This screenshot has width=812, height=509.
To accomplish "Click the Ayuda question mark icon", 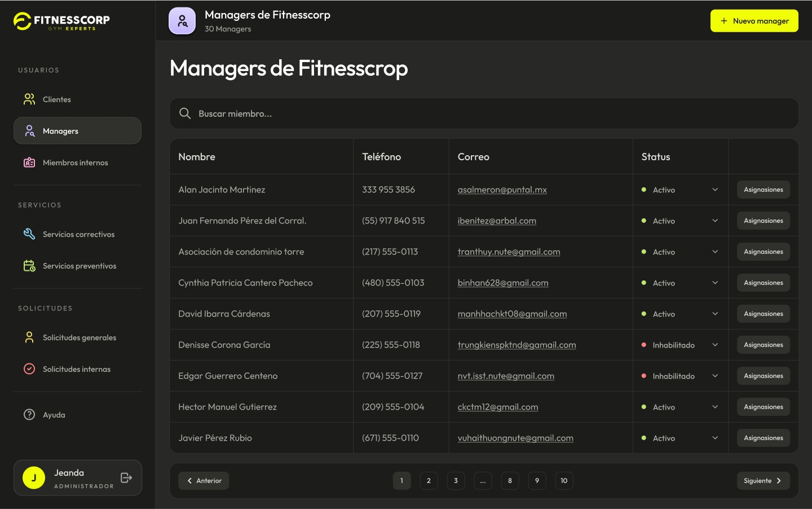I will pos(29,415).
